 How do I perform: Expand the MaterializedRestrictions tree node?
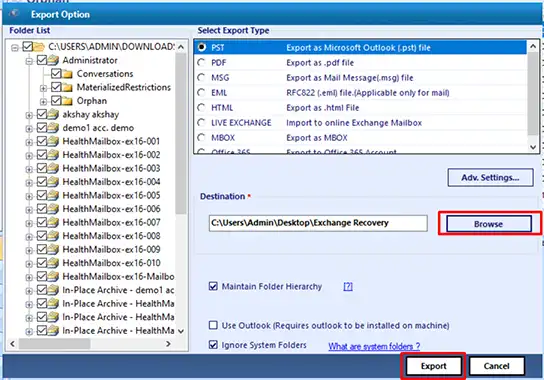(x=43, y=88)
